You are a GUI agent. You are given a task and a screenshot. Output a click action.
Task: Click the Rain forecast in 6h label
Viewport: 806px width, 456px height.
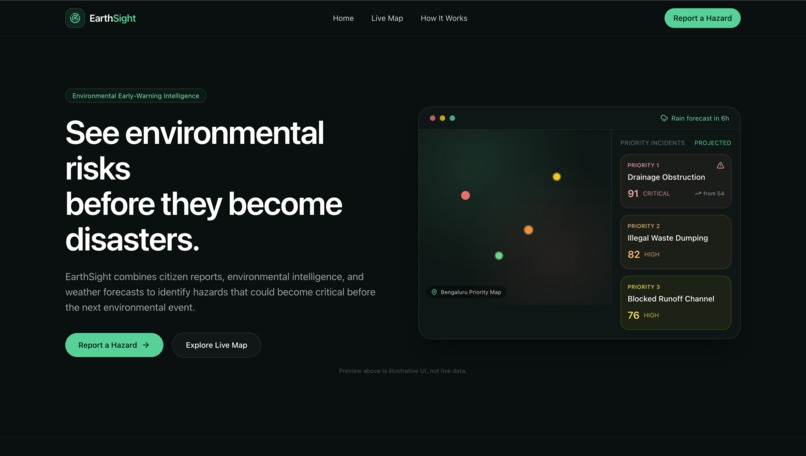click(700, 118)
